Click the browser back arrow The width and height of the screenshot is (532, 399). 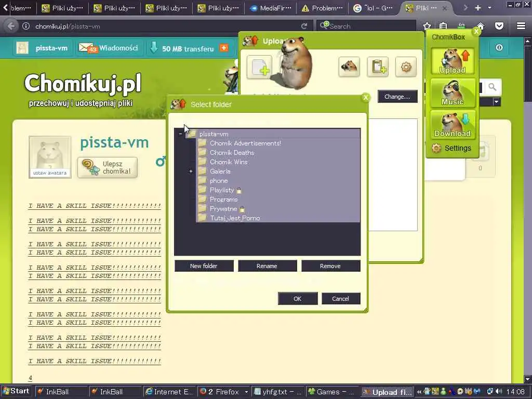(11, 26)
